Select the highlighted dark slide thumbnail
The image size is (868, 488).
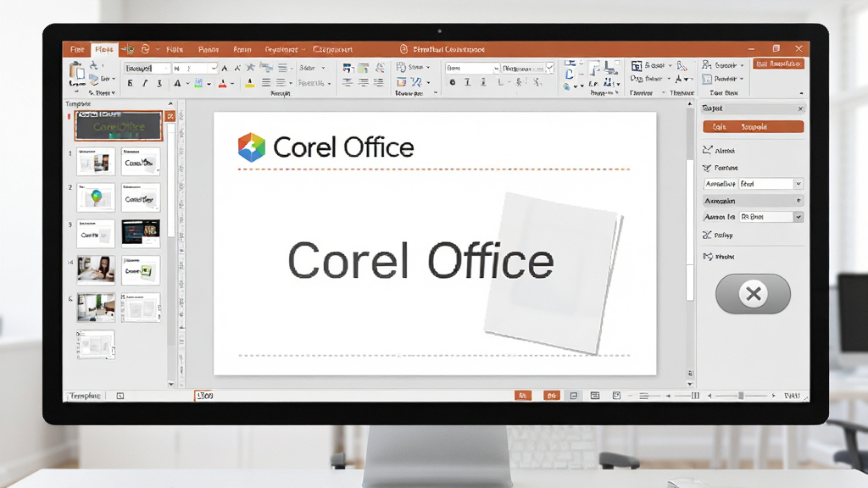119,125
